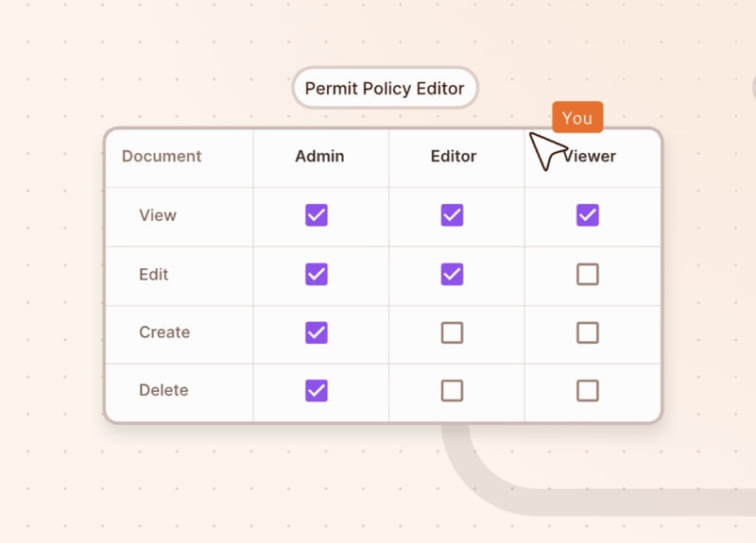Disable Editor Edit permission
756x543 pixels.
[x=452, y=274]
